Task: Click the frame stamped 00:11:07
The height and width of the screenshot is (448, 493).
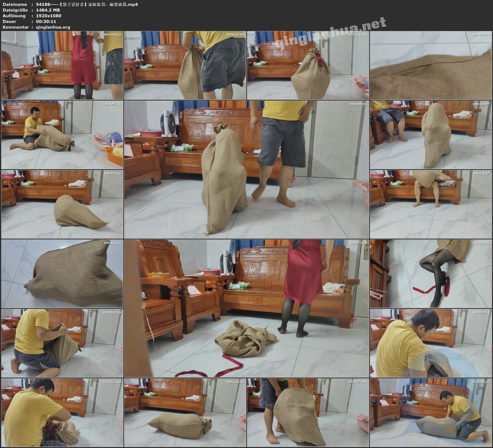Action: 431,135
